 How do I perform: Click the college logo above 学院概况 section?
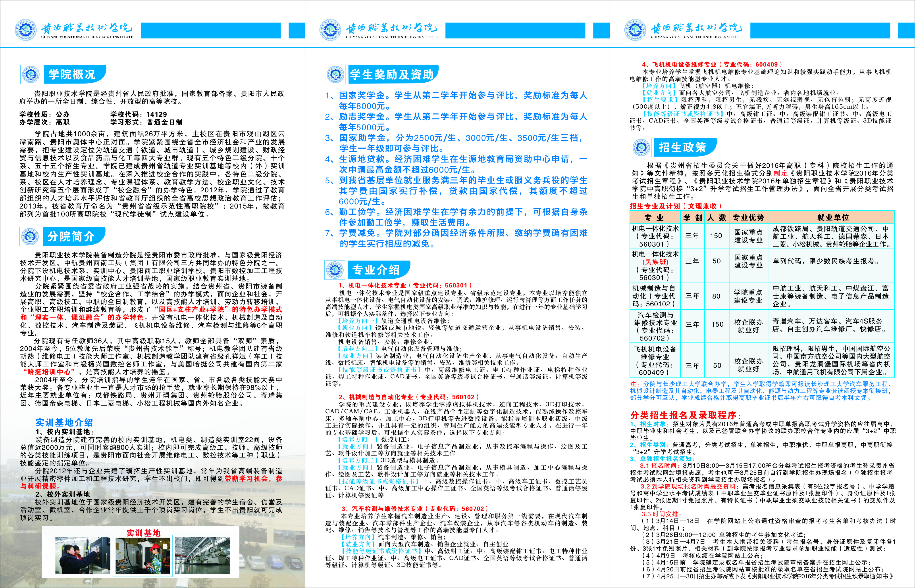pyautogui.click(x=26, y=30)
